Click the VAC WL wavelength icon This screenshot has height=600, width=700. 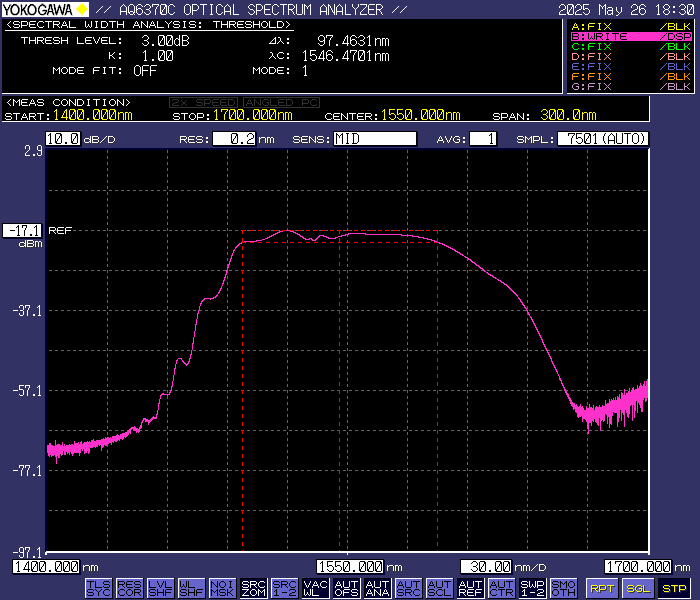tap(315, 588)
